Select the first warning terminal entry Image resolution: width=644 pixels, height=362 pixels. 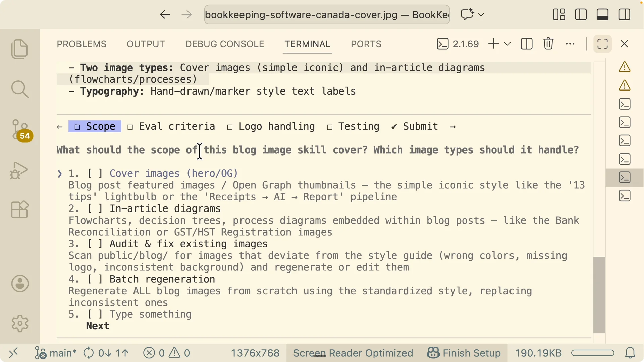625,67
